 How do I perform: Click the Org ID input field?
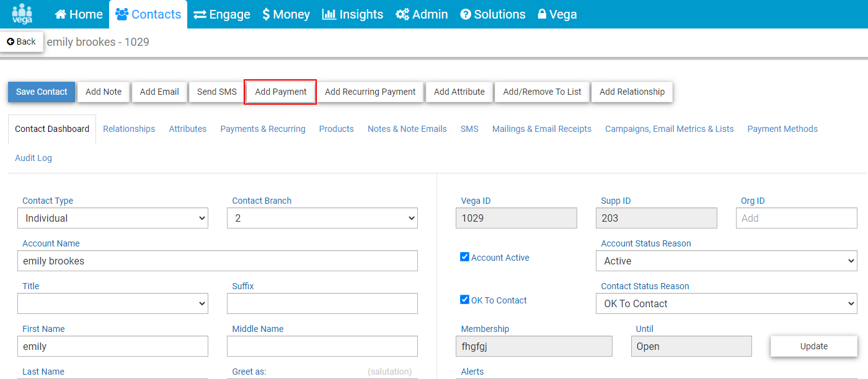797,218
